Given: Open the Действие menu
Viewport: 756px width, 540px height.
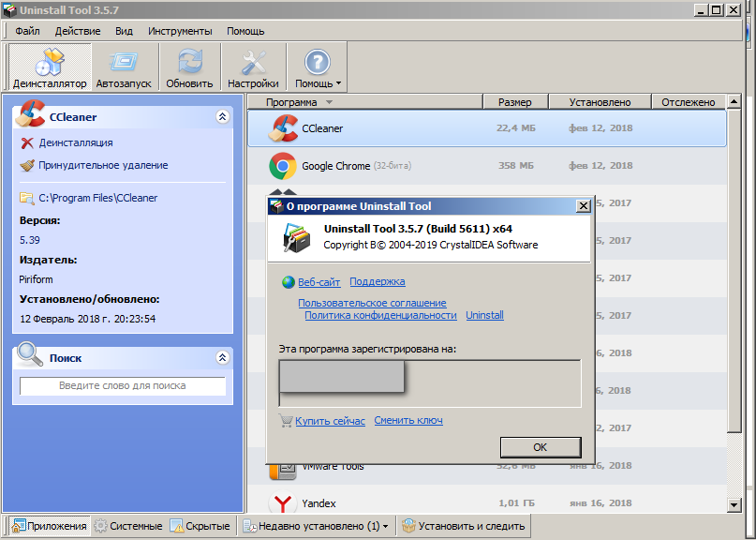Looking at the screenshot, I should coord(78,31).
